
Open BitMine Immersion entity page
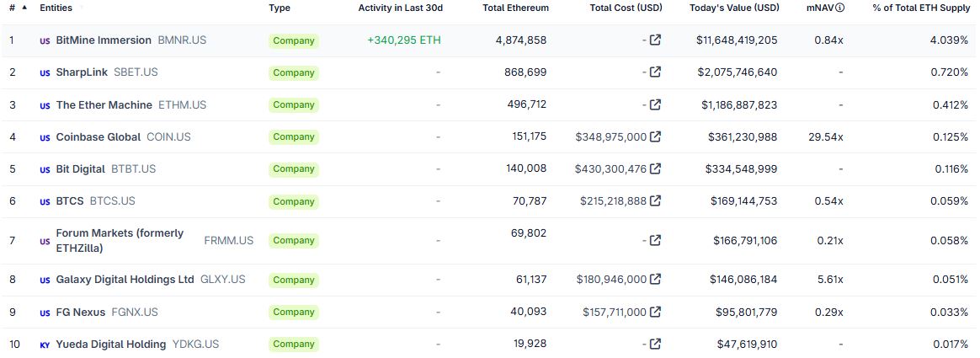pyautogui.click(x=104, y=40)
